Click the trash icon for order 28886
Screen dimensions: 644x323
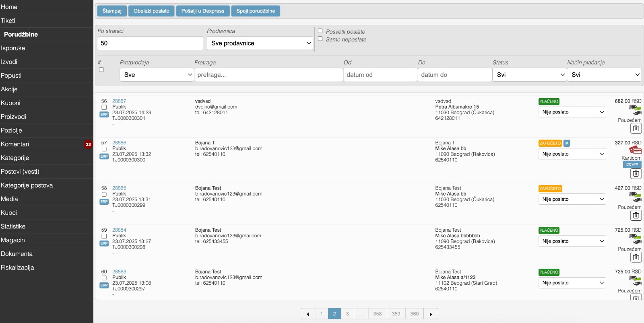tap(636, 174)
